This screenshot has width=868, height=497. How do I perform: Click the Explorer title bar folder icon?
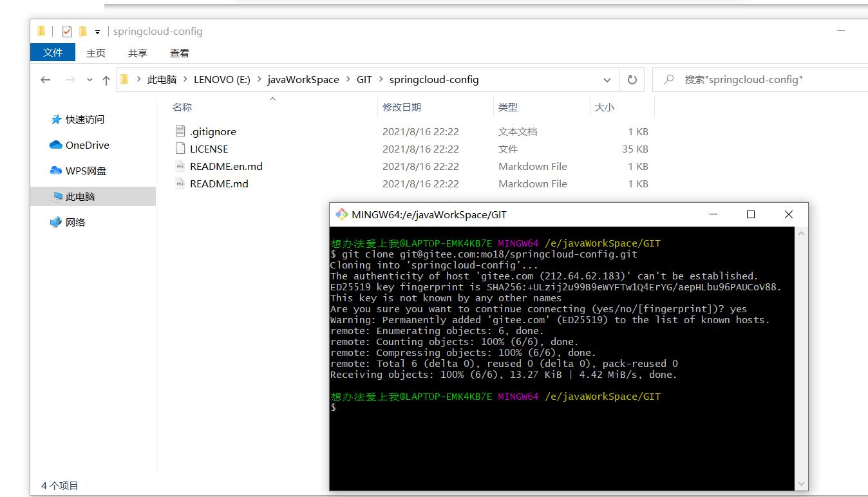tap(41, 31)
